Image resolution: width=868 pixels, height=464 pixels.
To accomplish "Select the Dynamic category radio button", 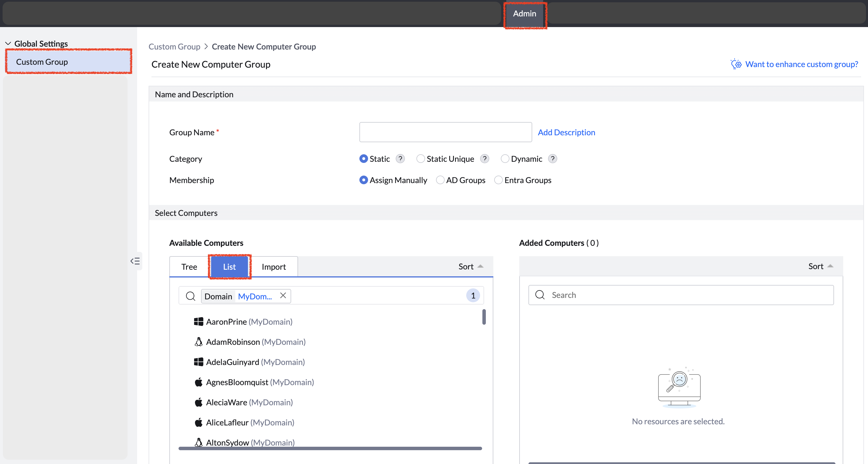I will [x=505, y=159].
